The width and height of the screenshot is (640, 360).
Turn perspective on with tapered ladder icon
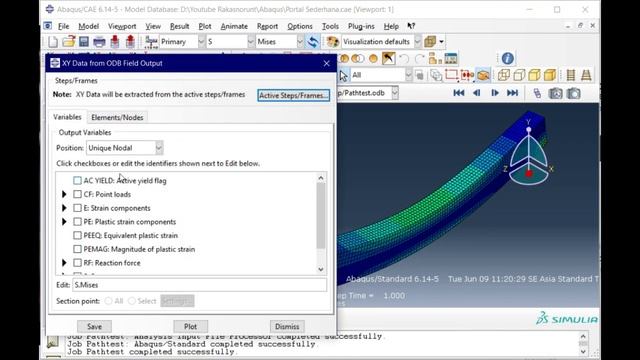point(586,75)
